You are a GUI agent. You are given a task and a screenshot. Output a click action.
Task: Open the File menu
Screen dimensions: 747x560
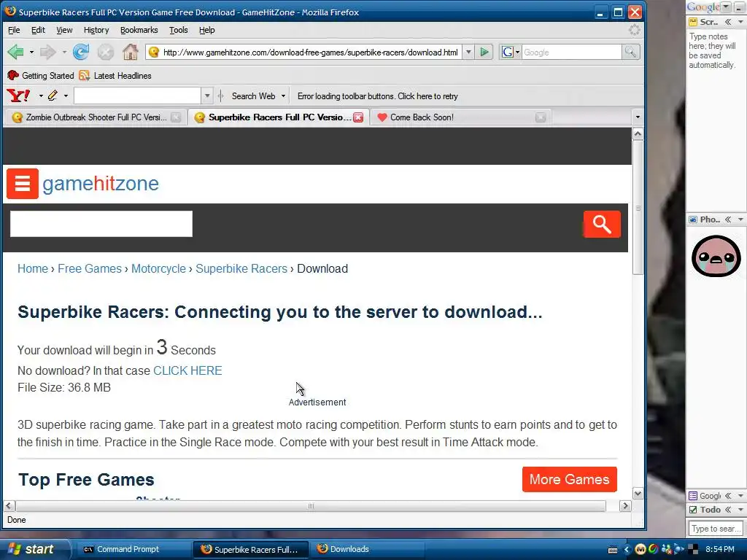[14, 30]
